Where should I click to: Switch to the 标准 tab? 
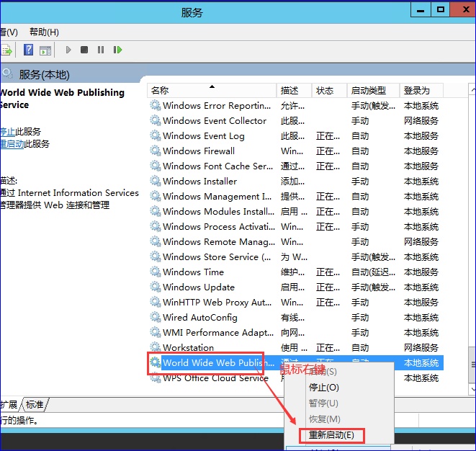35,405
